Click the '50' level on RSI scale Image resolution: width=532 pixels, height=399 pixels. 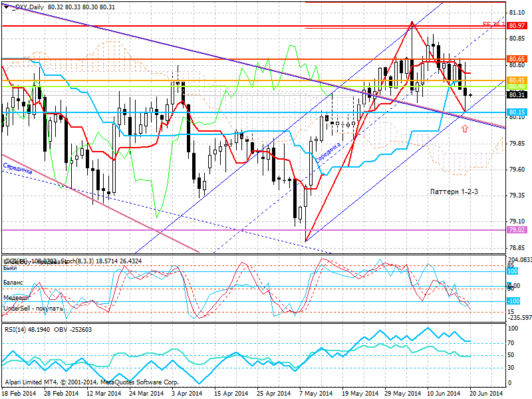511,355
